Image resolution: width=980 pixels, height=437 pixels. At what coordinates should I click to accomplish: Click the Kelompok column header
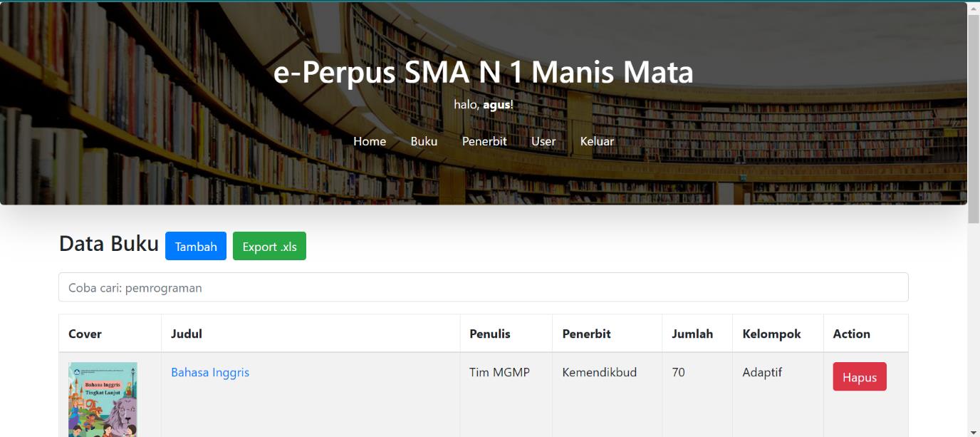(x=772, y=334)
